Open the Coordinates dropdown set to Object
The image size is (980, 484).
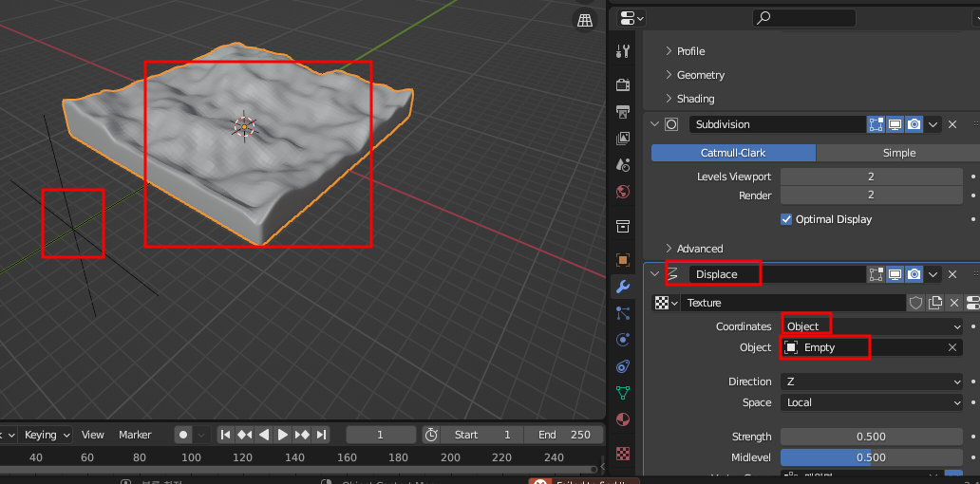872,326
